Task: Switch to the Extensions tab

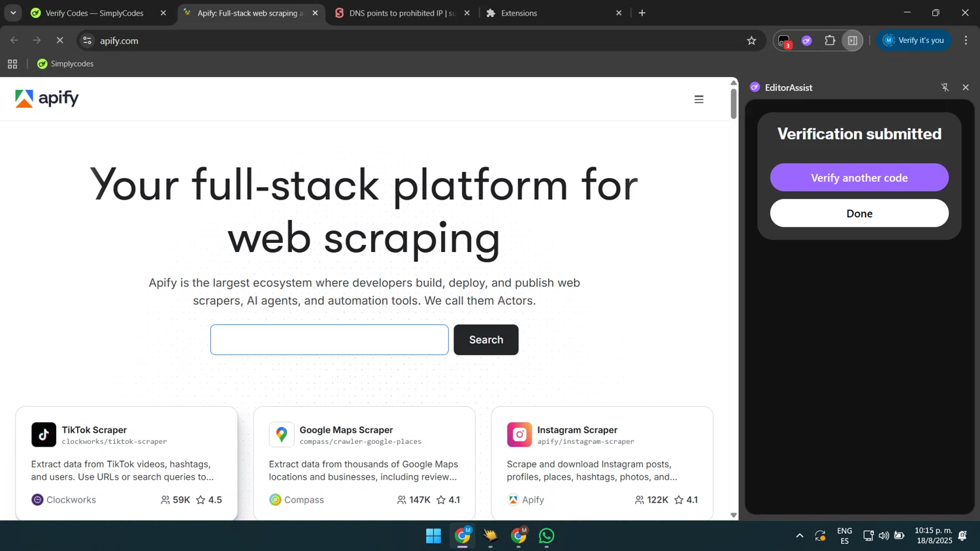Action: tap(519, 13)
